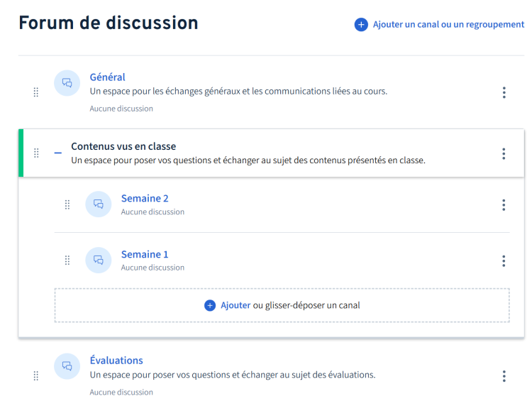
Task: Open the three-dot menu for Contenus vus en classe
Action: [x=504, y=154]
